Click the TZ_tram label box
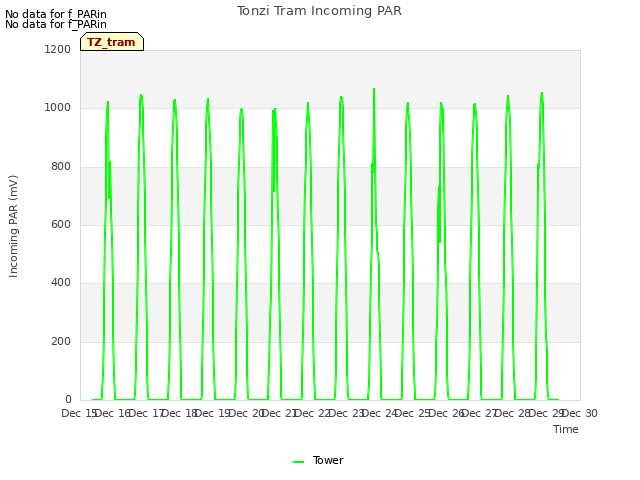The image size is (640, 480). pyautogui.click(x=112, y=42)
